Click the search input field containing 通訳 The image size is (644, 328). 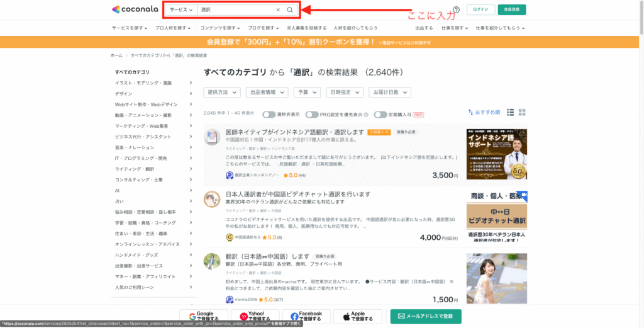pyautogui.click(x=236, y=10)
